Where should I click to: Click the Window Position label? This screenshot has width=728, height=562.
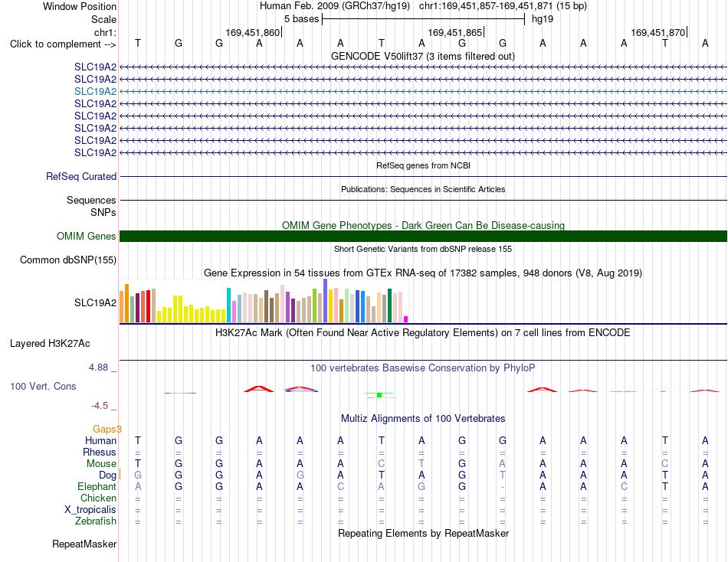coord(80,6)
